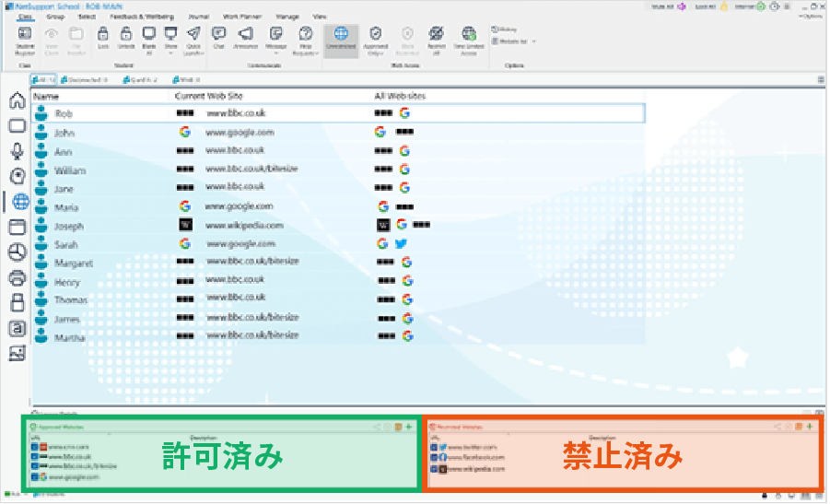The height and width of the screenshot is (504, 830).
Task: Toggle checkbox for www.facebook.com restricted site
Action: 434,457
